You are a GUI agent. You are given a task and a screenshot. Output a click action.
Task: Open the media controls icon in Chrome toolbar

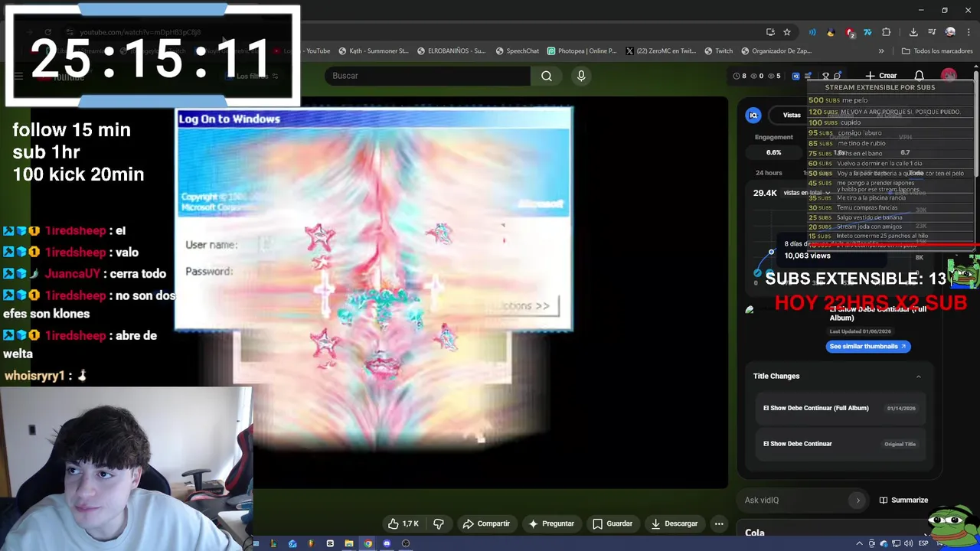(x=932, y=32)
